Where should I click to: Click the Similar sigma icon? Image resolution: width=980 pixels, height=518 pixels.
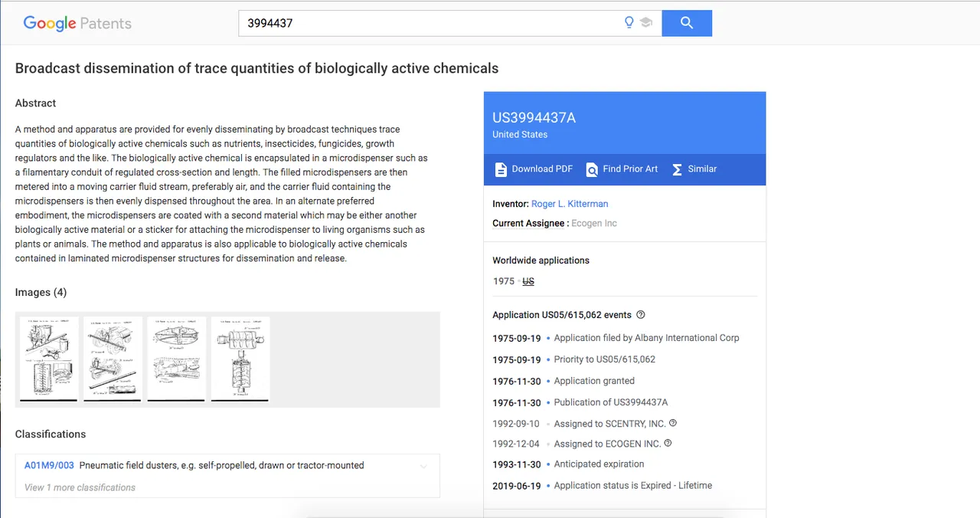pos(677,169)
